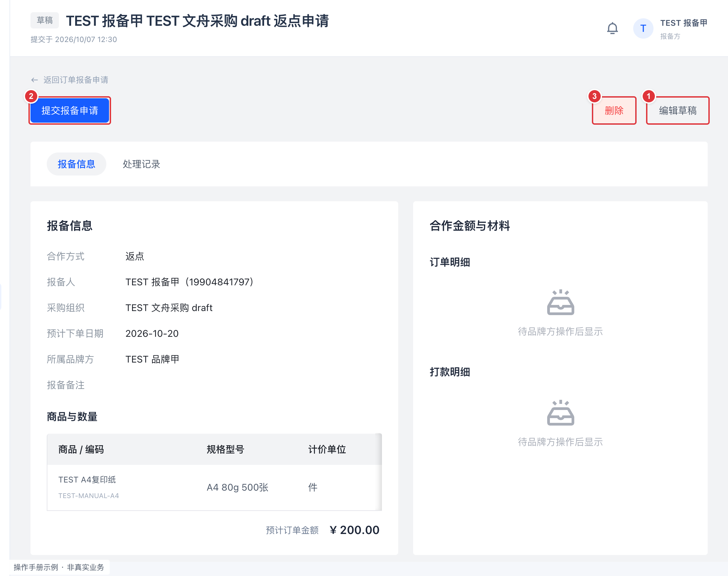This screenshot has width=728, height=576.
Task: Click the 打款明细 section heading
Action: [450, 372]
